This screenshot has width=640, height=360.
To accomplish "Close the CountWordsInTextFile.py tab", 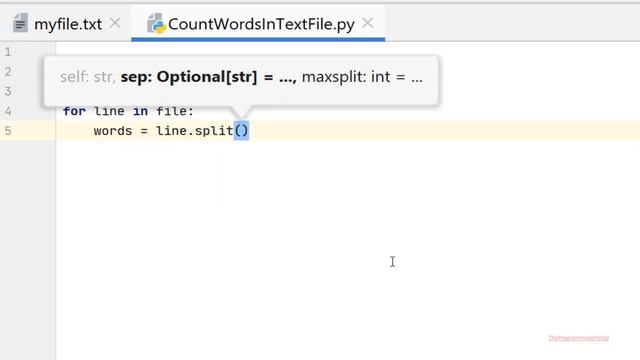I will (x=368, y=23).
